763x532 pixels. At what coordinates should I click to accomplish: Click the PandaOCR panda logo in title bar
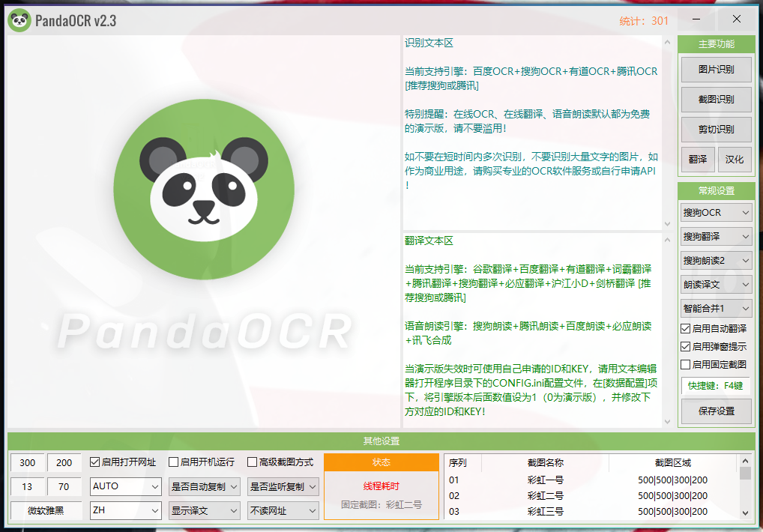tap(19, 20)
